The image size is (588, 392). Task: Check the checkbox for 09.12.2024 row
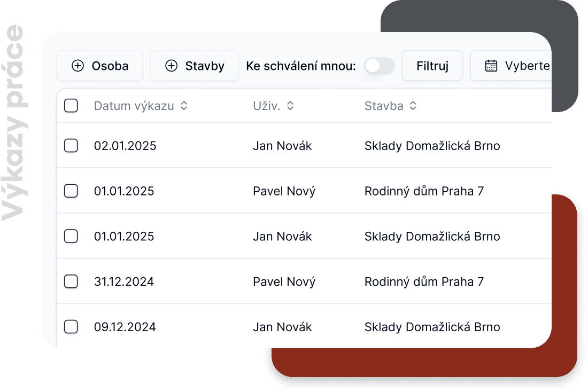pyautogui.click(x=71, y=327)
